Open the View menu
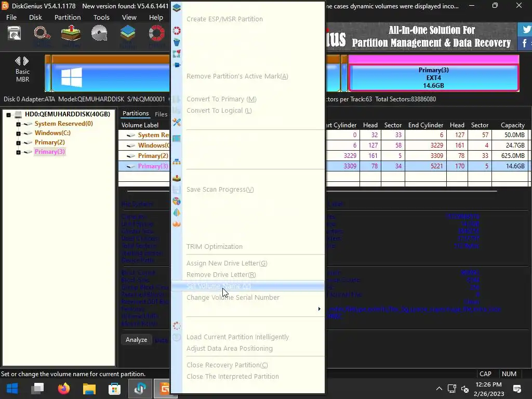The image size is (532, 399). [129, 17]
